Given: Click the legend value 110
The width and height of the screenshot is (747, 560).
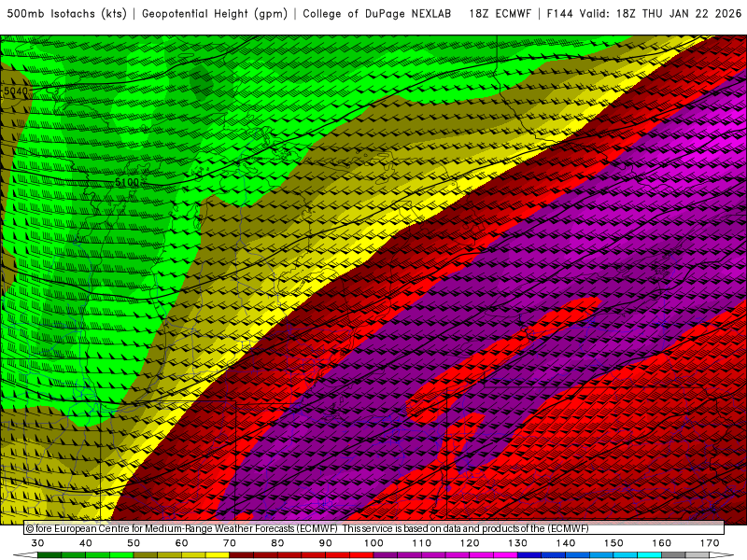Looking at the screenshot, I should coord(422,543).
